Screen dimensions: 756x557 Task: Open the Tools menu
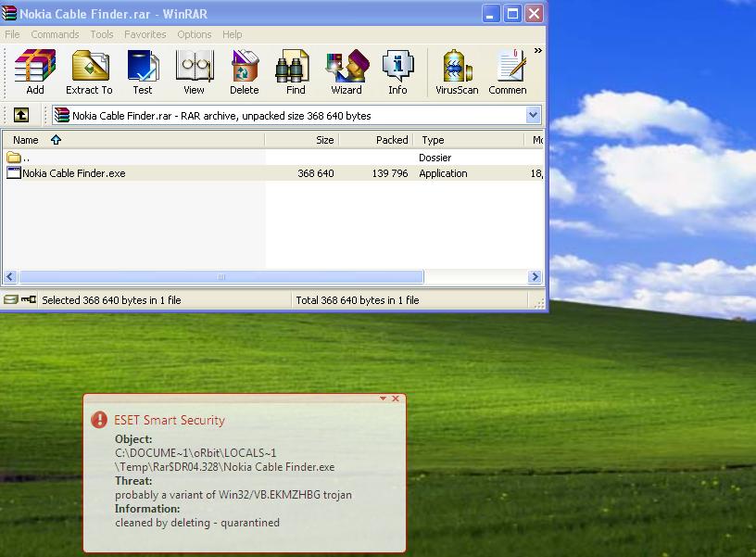click(102, 34)
